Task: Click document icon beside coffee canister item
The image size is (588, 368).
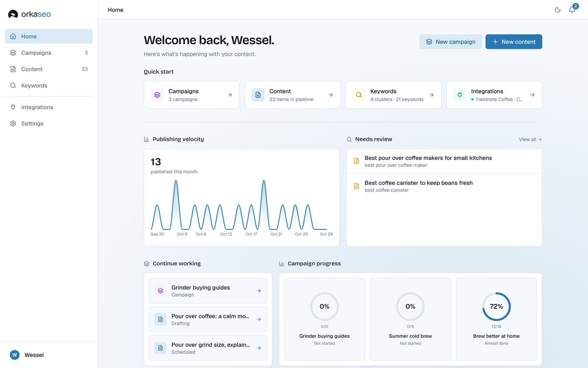Action: tap(356, 186)
